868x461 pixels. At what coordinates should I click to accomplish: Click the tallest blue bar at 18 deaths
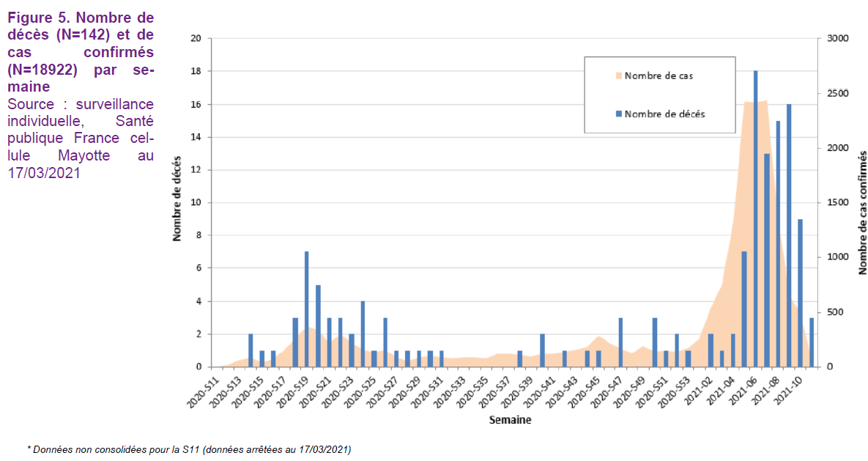tap(755, 220)
